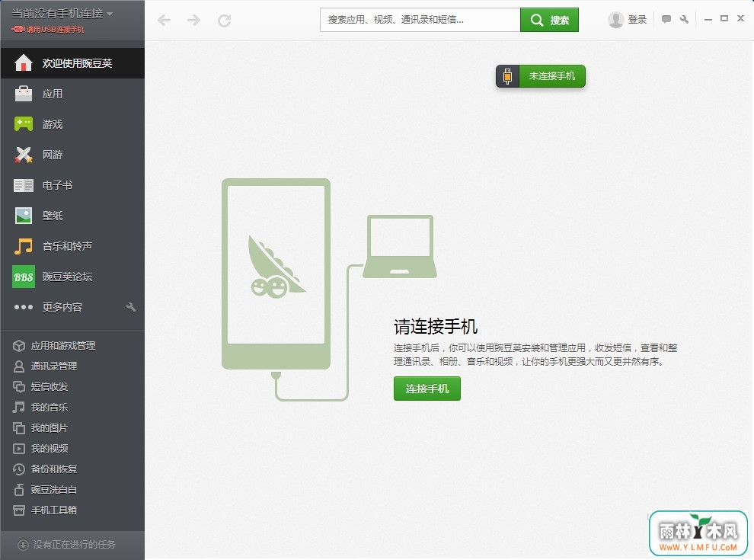Open 音乐和铃声 section label
This screenshot has height=560, width=754.
[x=67, y=246]
